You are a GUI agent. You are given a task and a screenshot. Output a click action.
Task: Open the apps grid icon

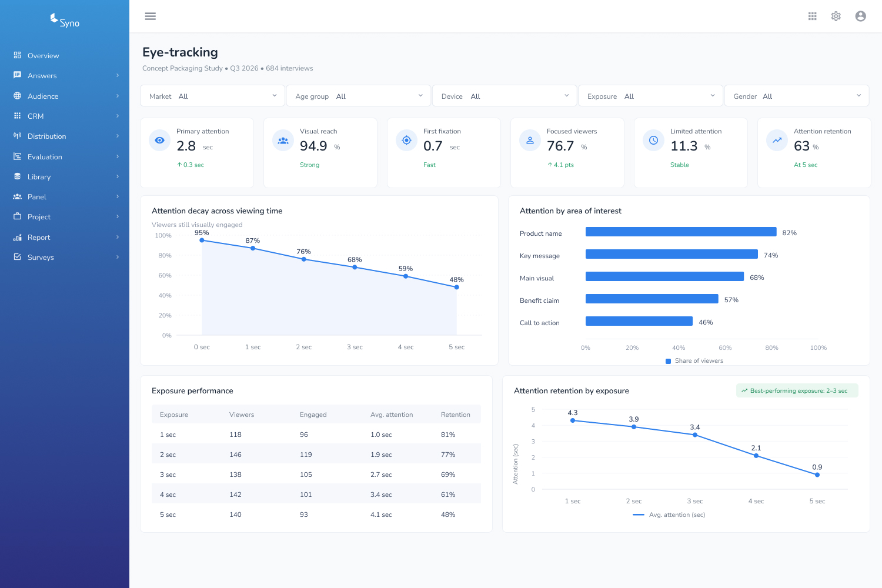[x=813, y=16]
